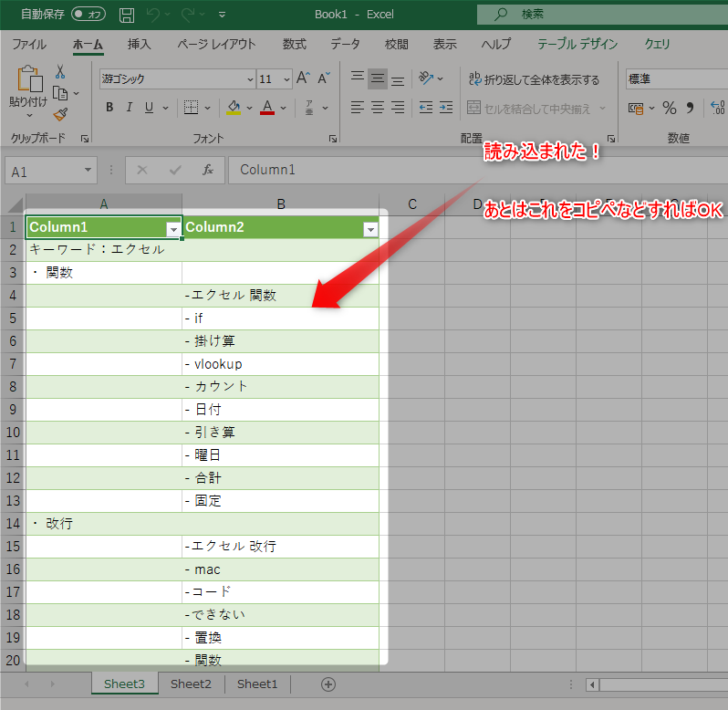Click the phonetic guide (furigana) icon
Image resolution: width=728 pixels, height=710 pixels.
coord(309,108)
